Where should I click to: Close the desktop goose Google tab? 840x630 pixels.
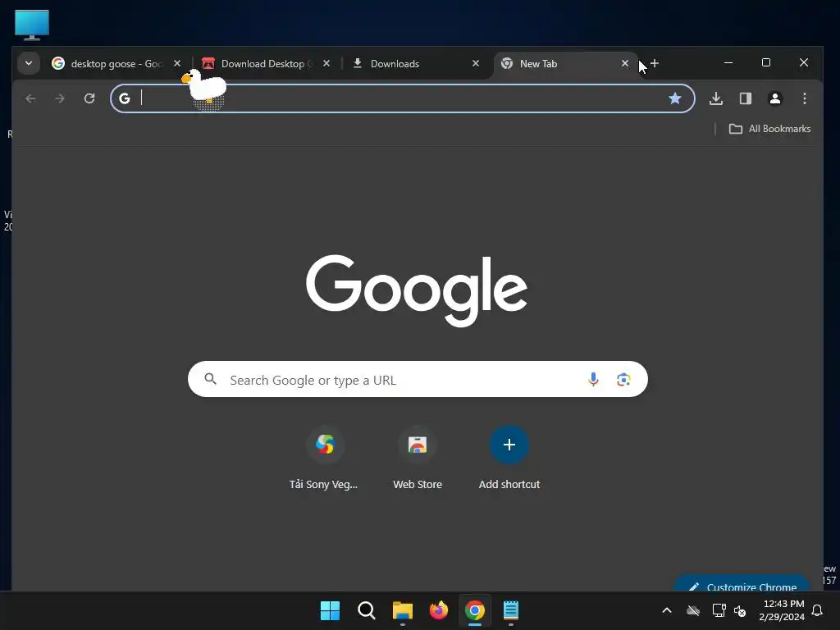pyautogui.click(x=177, y=63)
